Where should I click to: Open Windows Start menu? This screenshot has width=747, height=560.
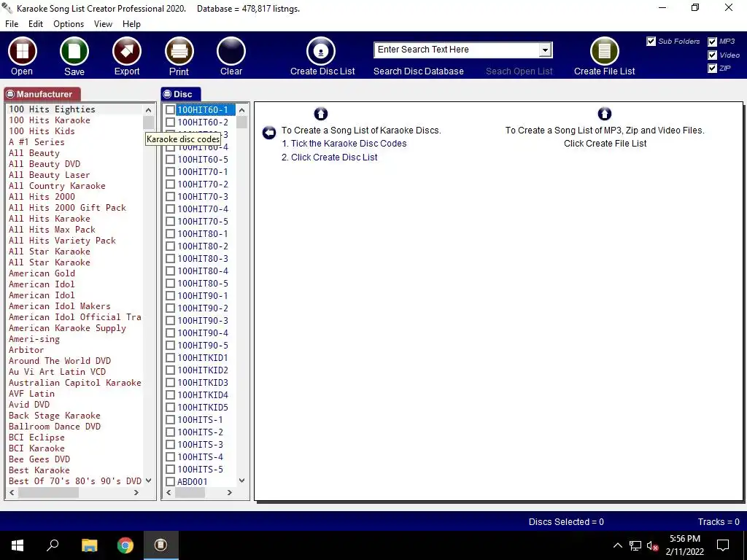pyautogui.click(x=18, y=545)
